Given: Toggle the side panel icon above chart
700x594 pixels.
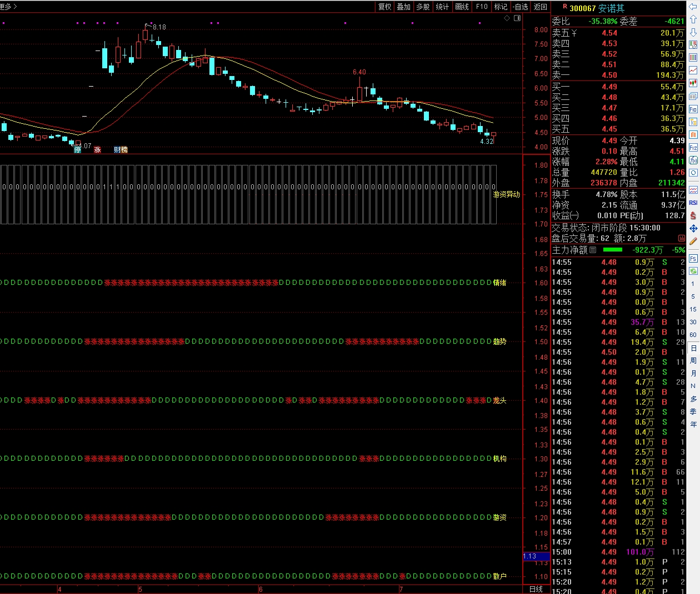Looking at the screenshot, I should 517,18.
